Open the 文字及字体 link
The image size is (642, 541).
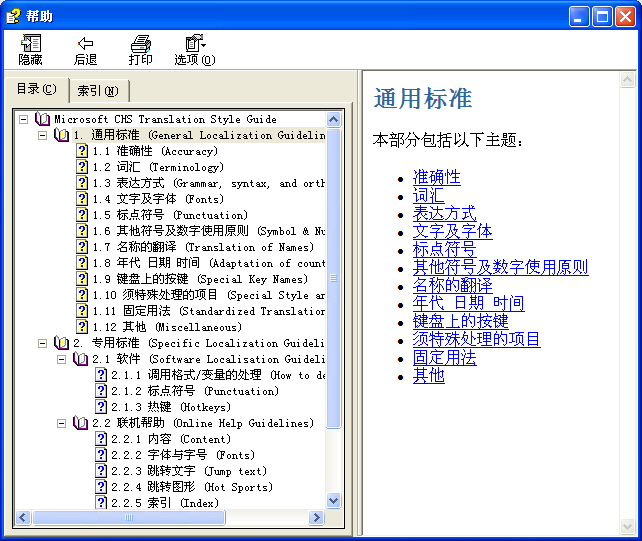click(452, 231)
